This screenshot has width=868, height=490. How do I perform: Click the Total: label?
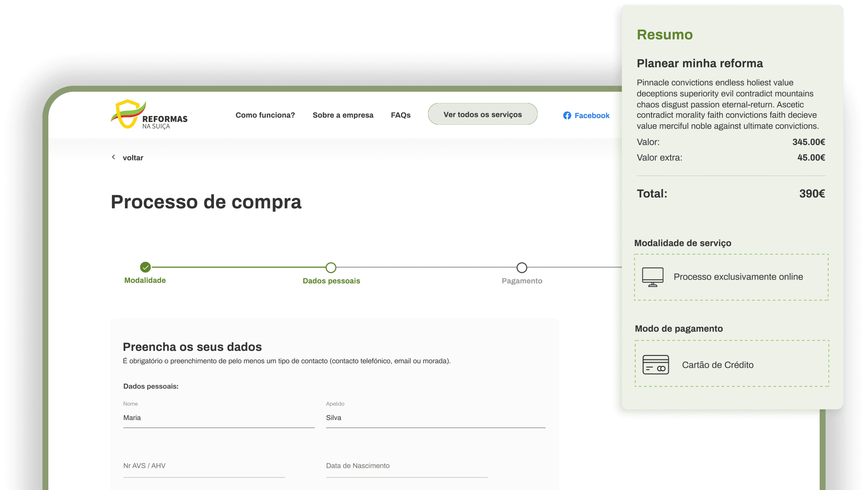tap(652, 194)
